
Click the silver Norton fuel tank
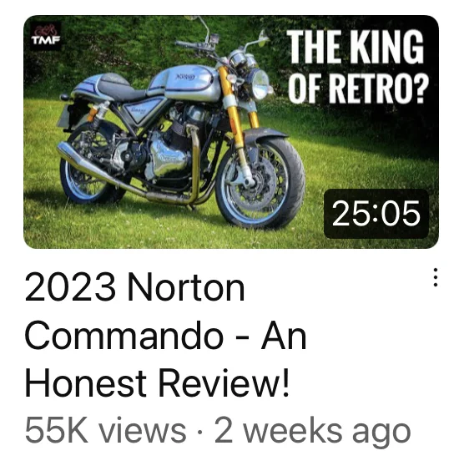tap(185, 82)
